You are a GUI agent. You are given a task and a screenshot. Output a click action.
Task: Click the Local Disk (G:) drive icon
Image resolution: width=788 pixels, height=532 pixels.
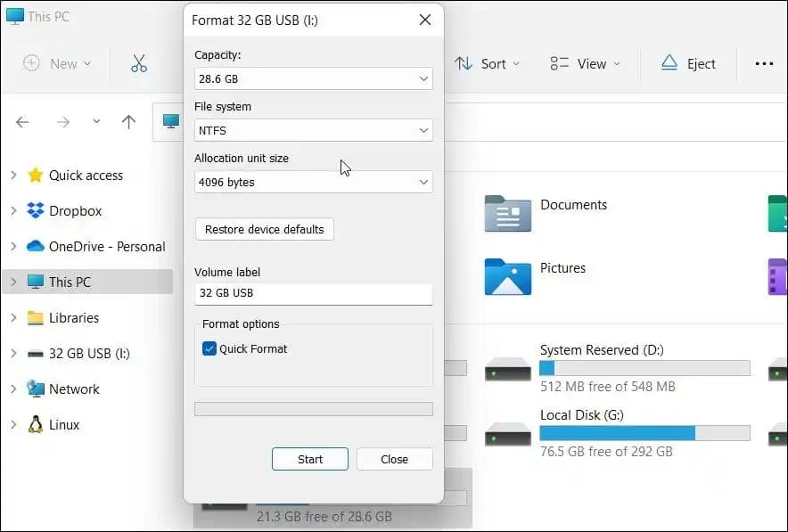click(x=507, y=433)
